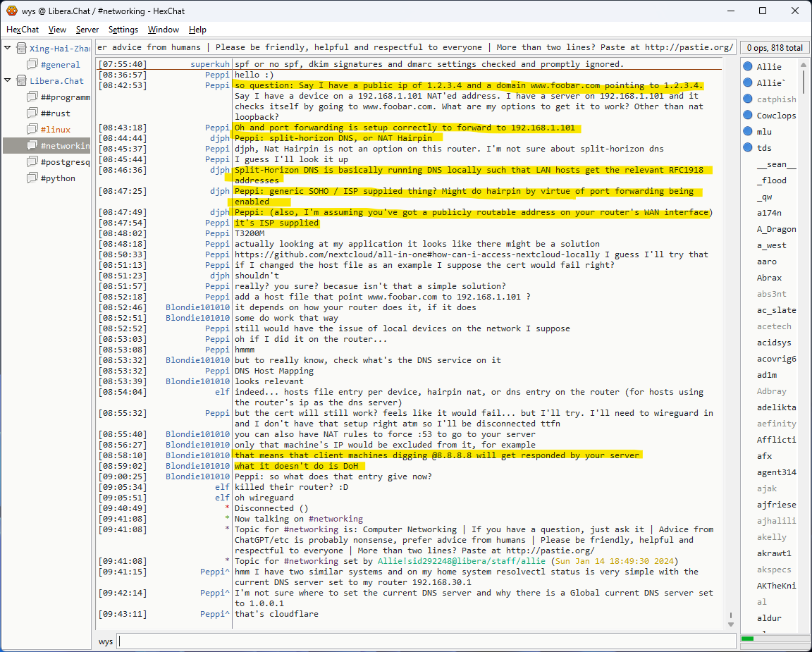Image resolution: width=812 pixels, height=652 pixels.
Task: Click the HexChat logo in title bar
Action: click(x=12, y=11)
